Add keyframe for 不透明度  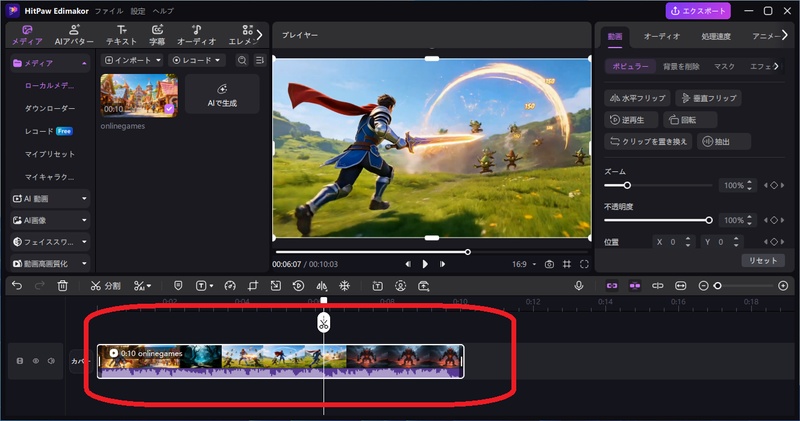(773, 220)
